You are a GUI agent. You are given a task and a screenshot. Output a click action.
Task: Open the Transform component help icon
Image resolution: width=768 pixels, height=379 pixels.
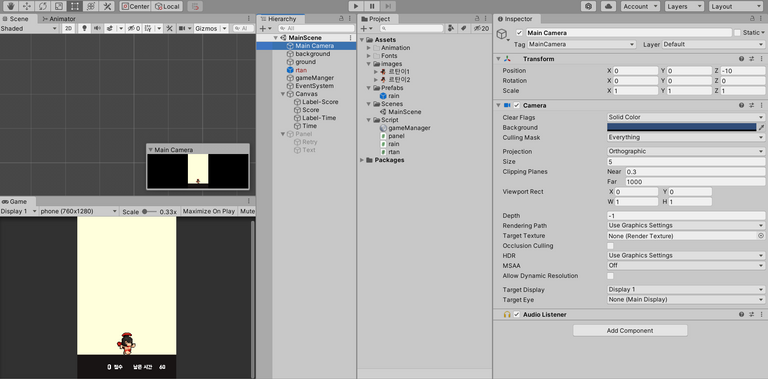[742, 59]
